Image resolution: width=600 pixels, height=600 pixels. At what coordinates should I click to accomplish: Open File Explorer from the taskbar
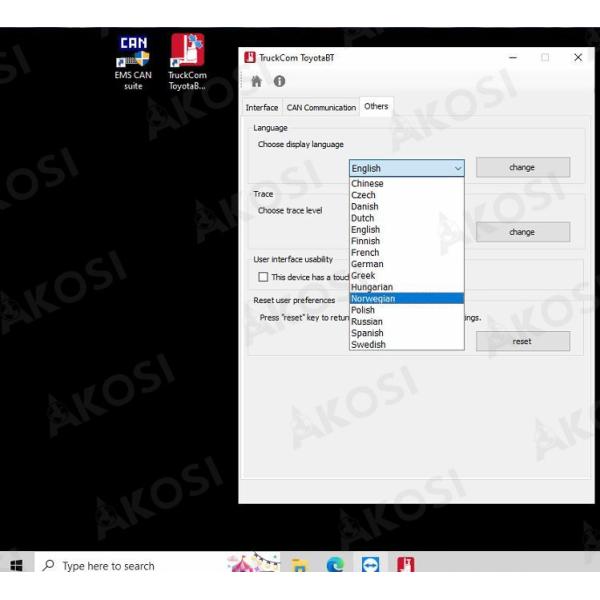(x=298, y=566)
